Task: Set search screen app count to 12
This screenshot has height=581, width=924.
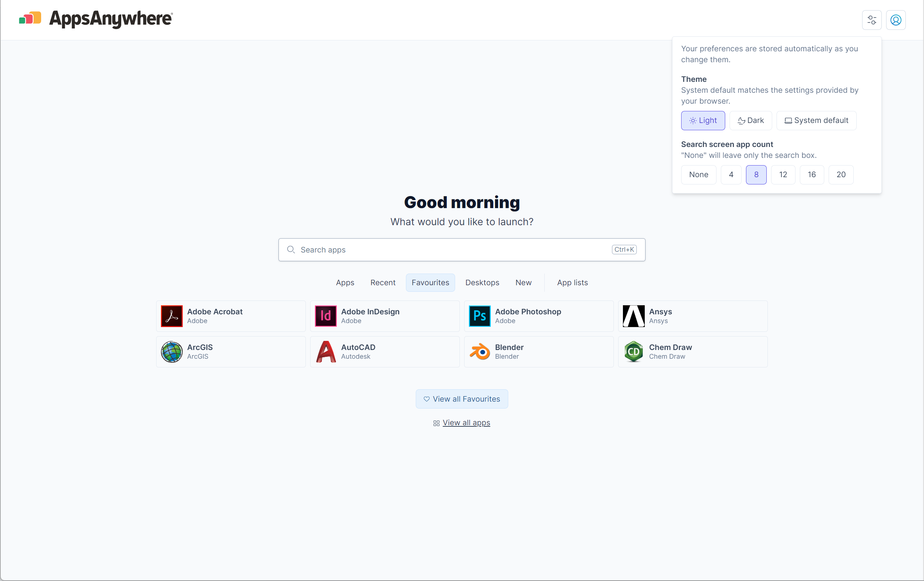Action: (783, 175)
